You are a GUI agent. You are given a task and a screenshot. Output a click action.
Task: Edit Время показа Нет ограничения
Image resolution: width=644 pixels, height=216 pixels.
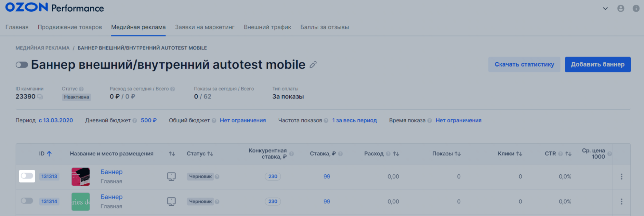(458, 120)
